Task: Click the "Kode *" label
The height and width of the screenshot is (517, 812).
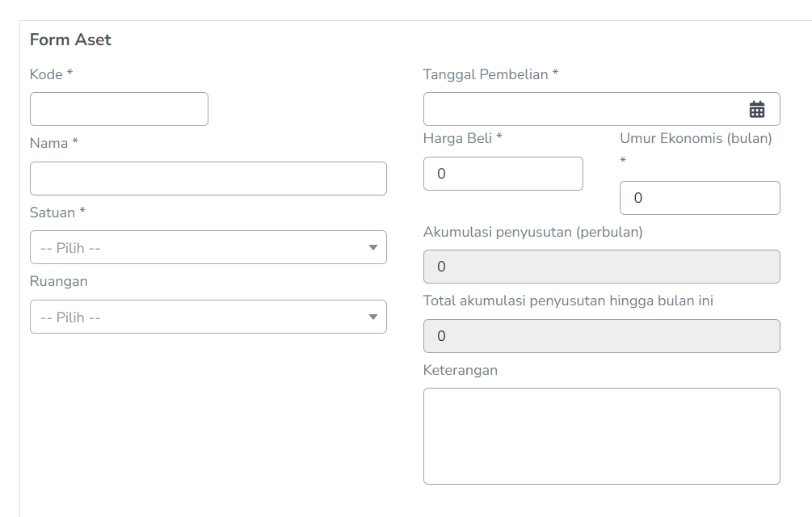Action: [x=52, y=74]
